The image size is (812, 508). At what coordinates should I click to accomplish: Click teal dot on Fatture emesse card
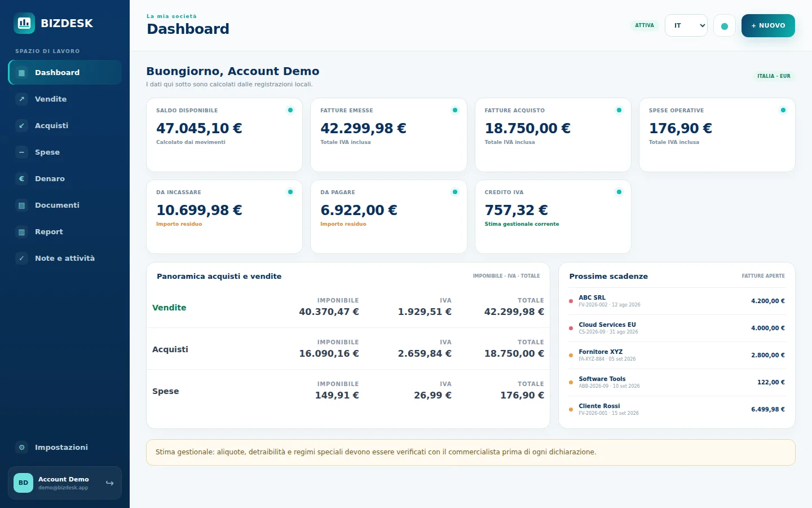(455, 110)
